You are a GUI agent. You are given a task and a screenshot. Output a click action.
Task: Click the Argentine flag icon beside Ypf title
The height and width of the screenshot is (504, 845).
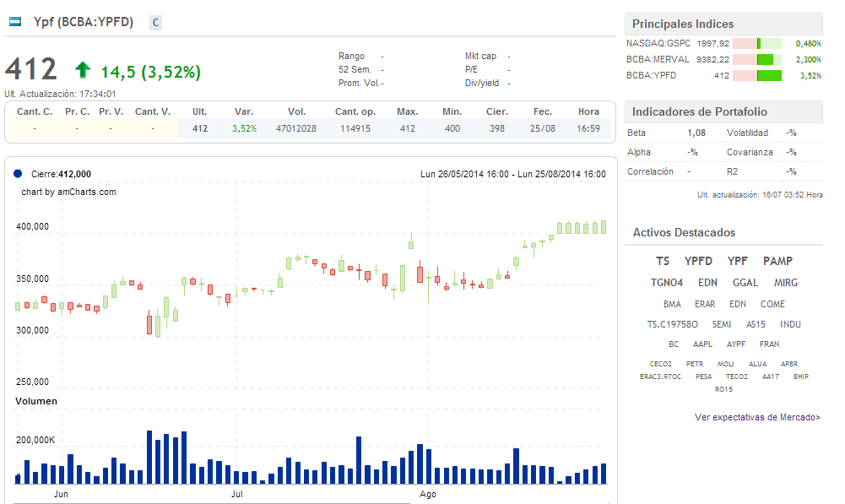pyautogui.click(x=16, y=21)
